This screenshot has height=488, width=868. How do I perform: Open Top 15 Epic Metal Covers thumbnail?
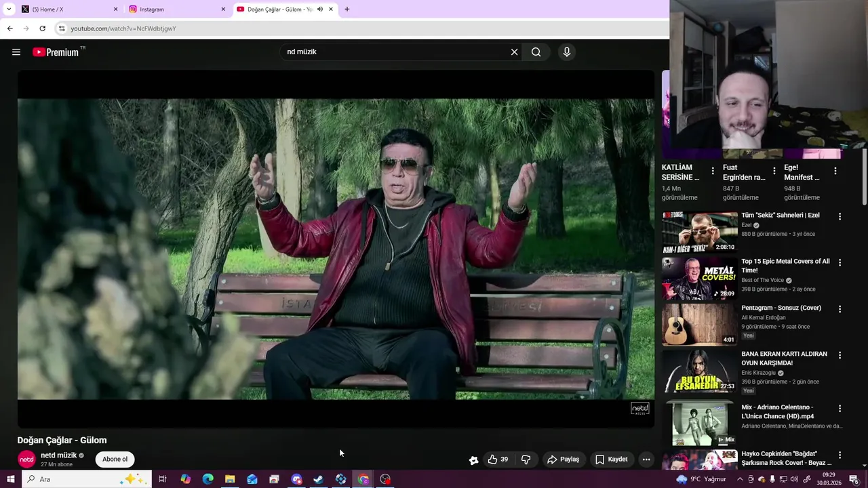tap(700, 278)
